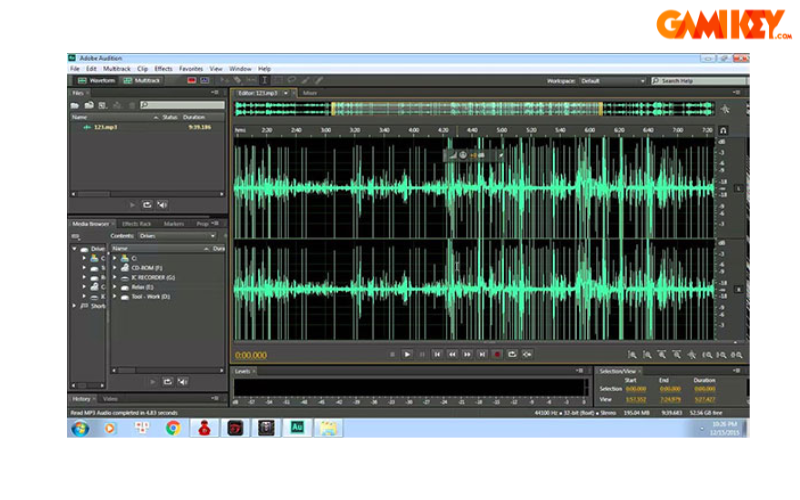Select the Paintbrush Selection tool
Viewport: 800px width, 500px height.
[305, 80]
